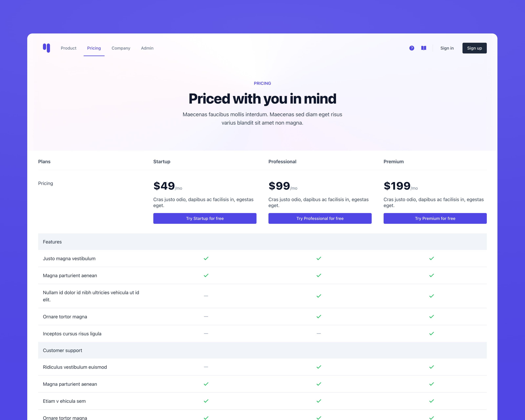
Task: Click Startup dash for Ornare tortor magna feature
Action: [x=206, y=316]
